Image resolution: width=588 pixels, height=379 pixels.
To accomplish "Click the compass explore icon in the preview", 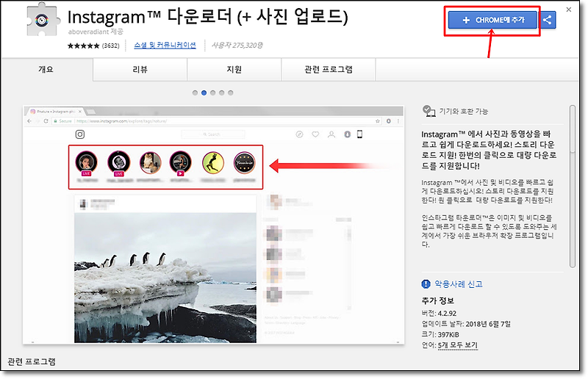I will 299,134.
